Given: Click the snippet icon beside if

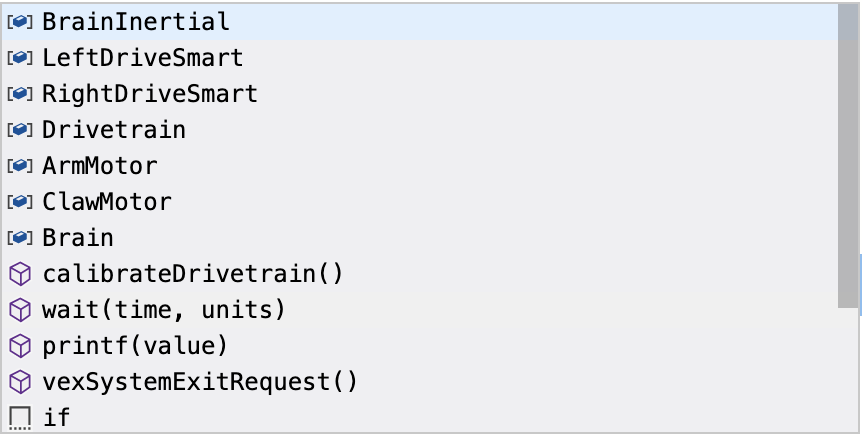Looking at the screenshot, I should click(x=20, y=417).
